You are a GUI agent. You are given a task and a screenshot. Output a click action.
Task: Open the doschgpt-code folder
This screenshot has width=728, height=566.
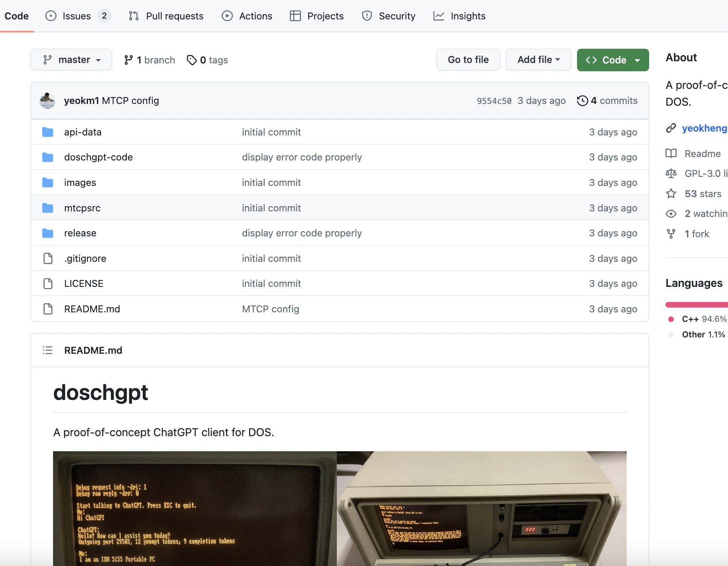click(x=98, y=157)
